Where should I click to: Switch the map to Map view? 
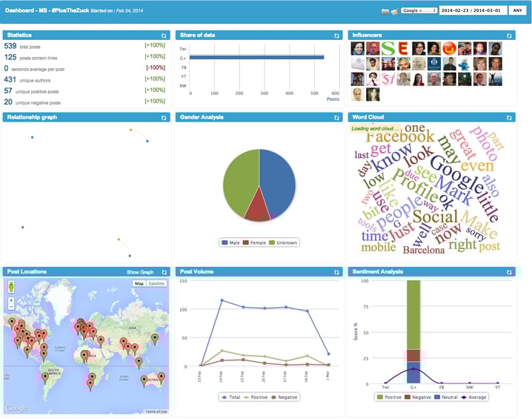pos(139,283)
